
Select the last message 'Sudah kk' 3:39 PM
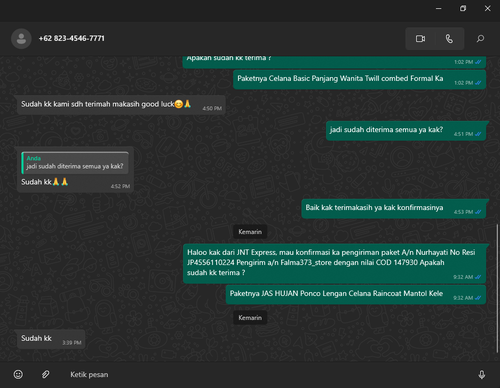pos(51,339)
